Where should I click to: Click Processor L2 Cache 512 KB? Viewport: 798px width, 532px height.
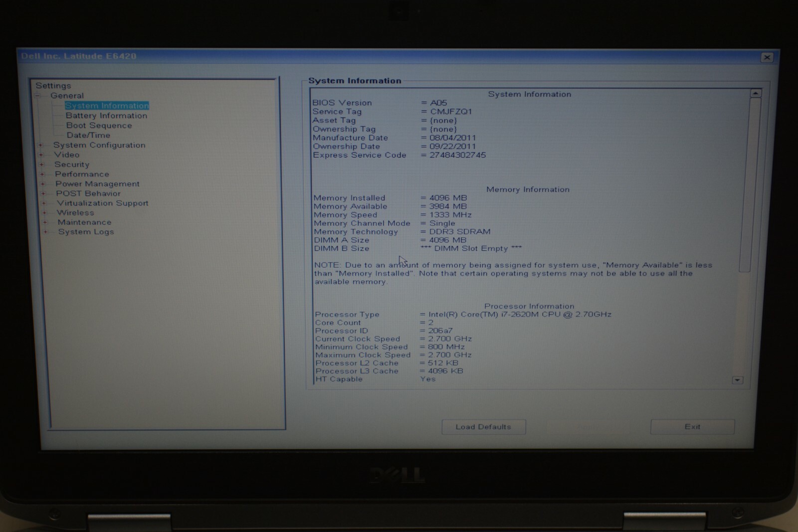coord(442,363)
